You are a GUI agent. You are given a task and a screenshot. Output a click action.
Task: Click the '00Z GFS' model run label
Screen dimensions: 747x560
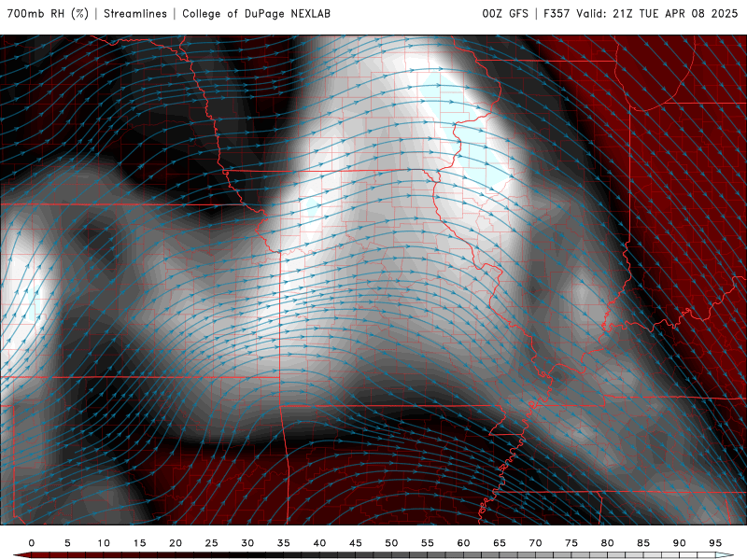pyautogui.click(x=505, y=14)
